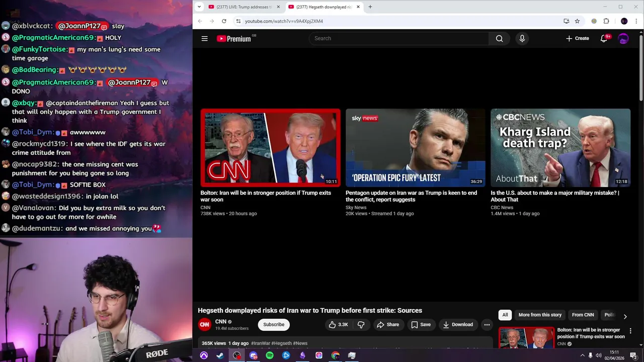Open the Chrome tab search dropdown
Image resolution: width=644 pixels, height=362 pixels.
pyautogui.click(x=199, y=7)
